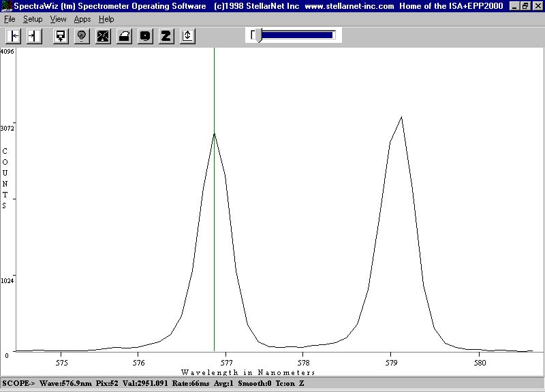Click the 'Smooth:0' status bar entry

[255, 384]
